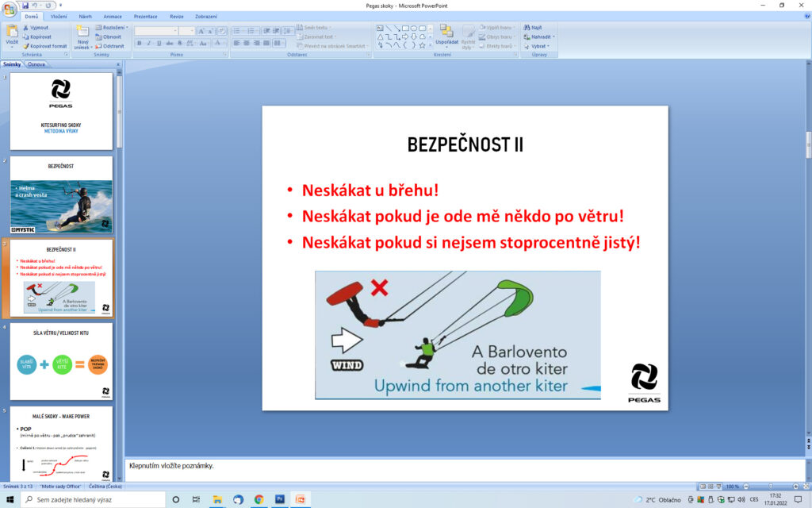Open the Vložení ribbon tab

click(59, 17)
